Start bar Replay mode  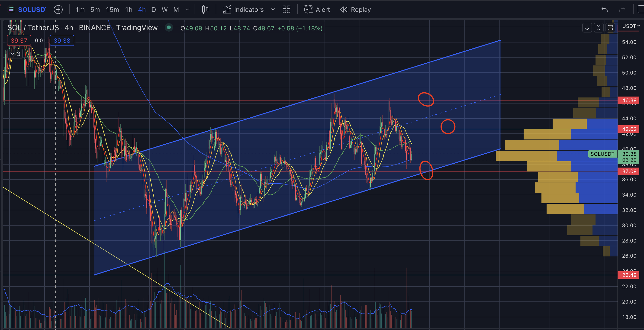(355, 10)
